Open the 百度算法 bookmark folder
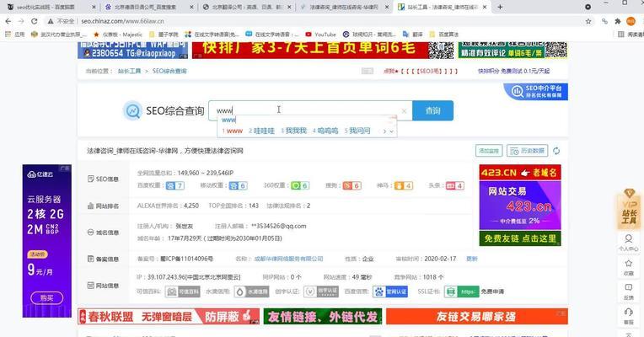The height and width of the screenshot is (337, 644). (443, 35)
